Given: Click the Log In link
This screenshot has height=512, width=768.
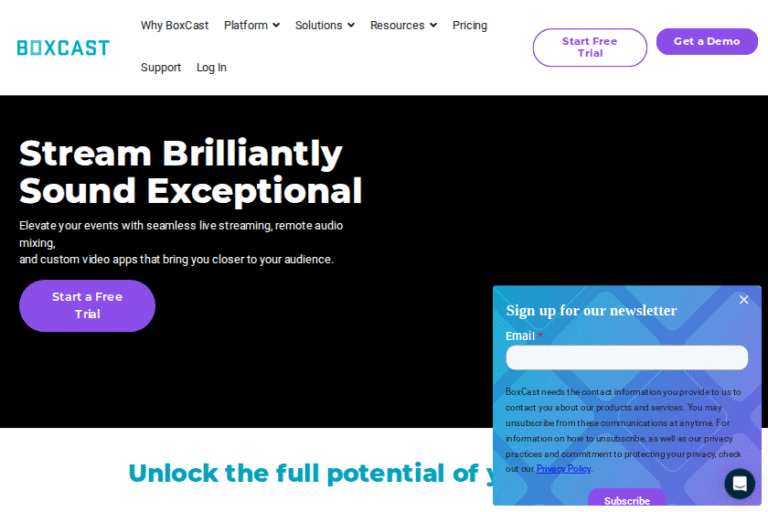Looking at the screenshot, I should pyautogui.click(x=211, y=67).
